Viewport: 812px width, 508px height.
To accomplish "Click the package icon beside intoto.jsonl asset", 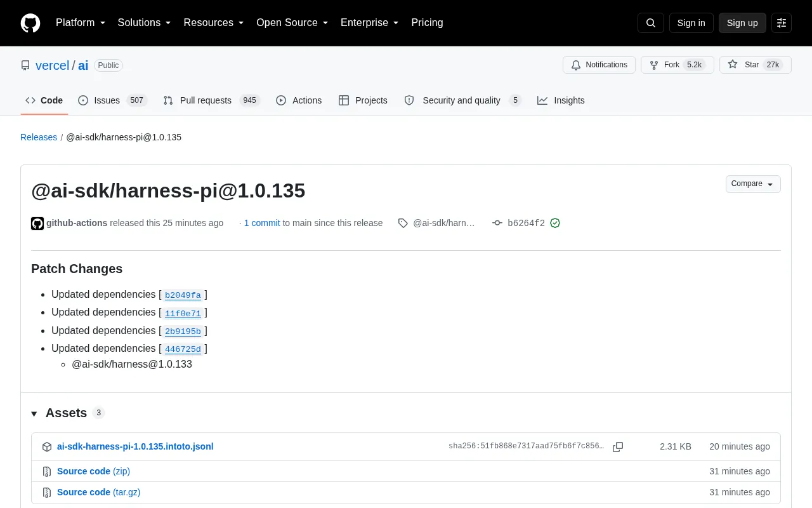I will [x=47, y=447].
